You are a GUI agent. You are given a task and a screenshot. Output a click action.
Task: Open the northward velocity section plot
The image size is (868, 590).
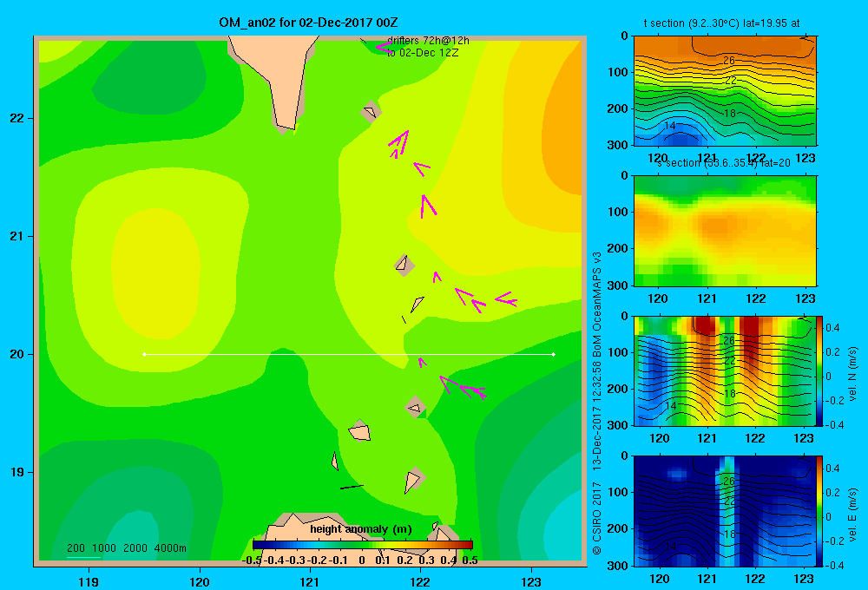tap(725, 370)
